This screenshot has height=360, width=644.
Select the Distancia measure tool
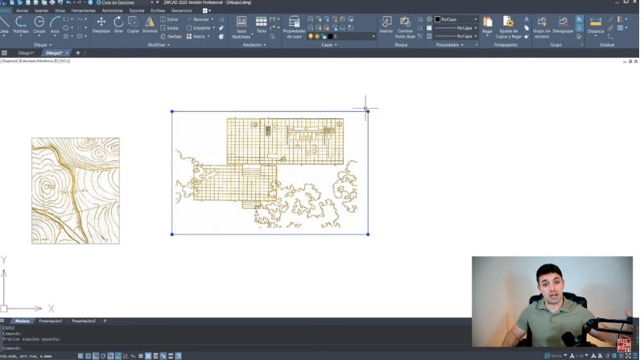click(595, 24)
